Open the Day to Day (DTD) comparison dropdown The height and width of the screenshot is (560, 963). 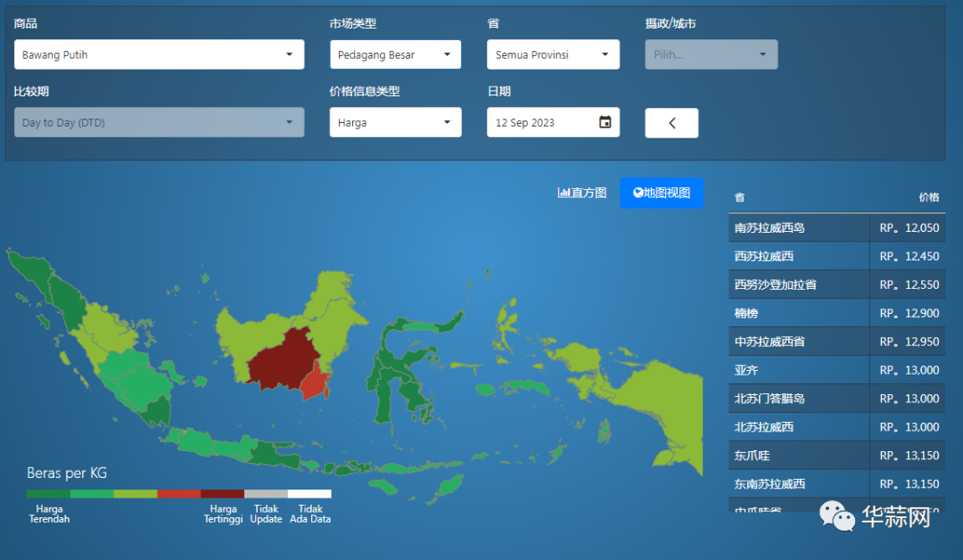(x=159, y=122)
